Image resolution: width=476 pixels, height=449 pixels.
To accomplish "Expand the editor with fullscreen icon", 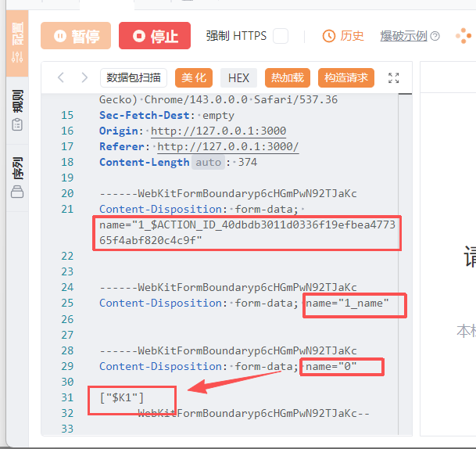I will coord(394,77).
